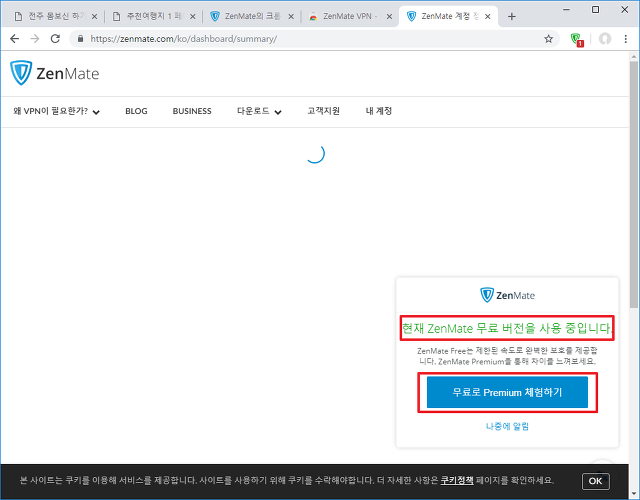Click the green 무료 버전 status text

click(507, 328)
